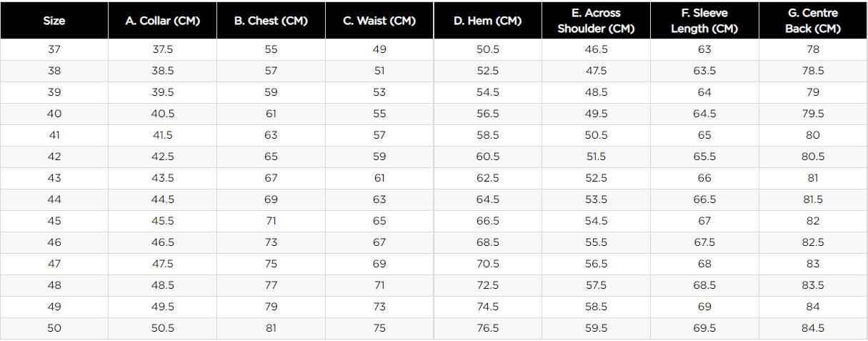Select the C. Waist (CM) header
This screenshot has height=341, width=868.
(x=379, y=21)
